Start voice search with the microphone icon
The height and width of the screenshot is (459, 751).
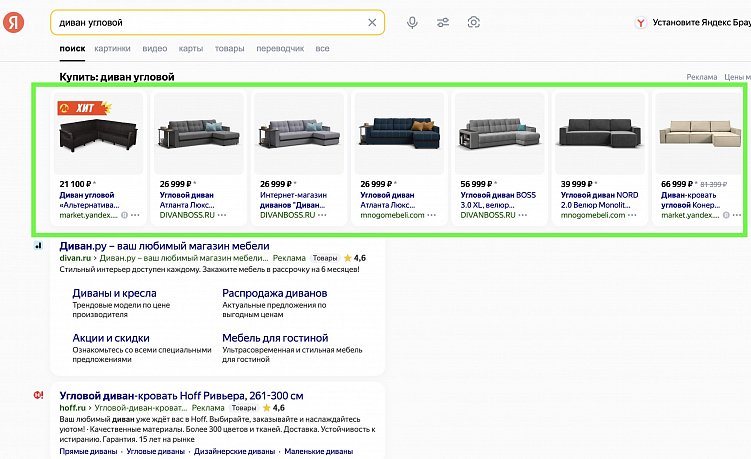(412, 23)
